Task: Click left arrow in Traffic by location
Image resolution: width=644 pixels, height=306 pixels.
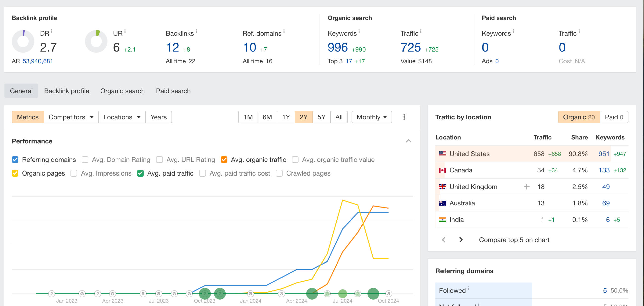Action: [444, 240]
